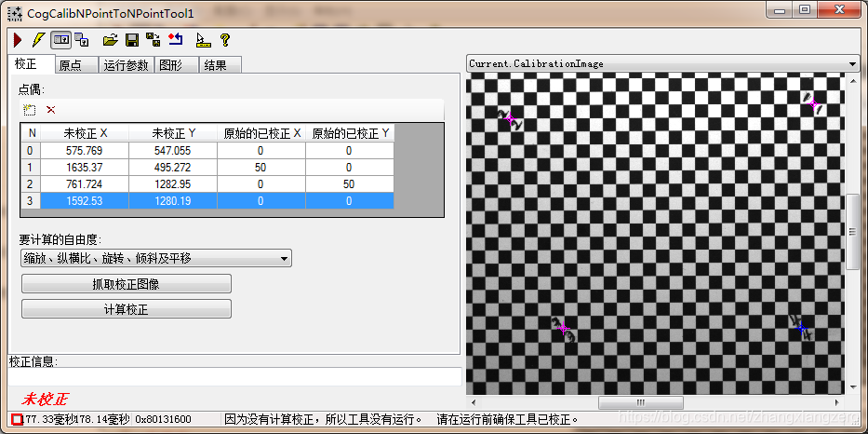This screenshot has height=434, width=868.
Task: Switch to the 原点 tab
Action: click(x=76, y=65)
